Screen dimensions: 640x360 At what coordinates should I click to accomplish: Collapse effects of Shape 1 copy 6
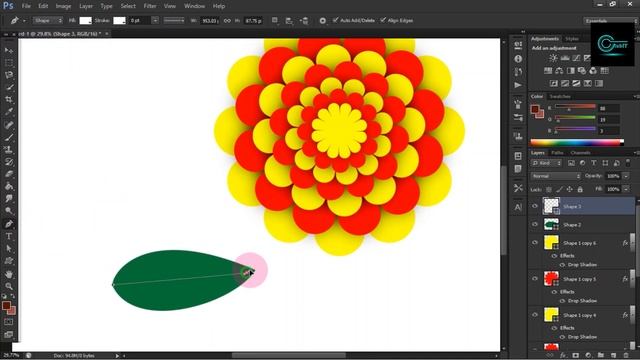tap(632, 242)
